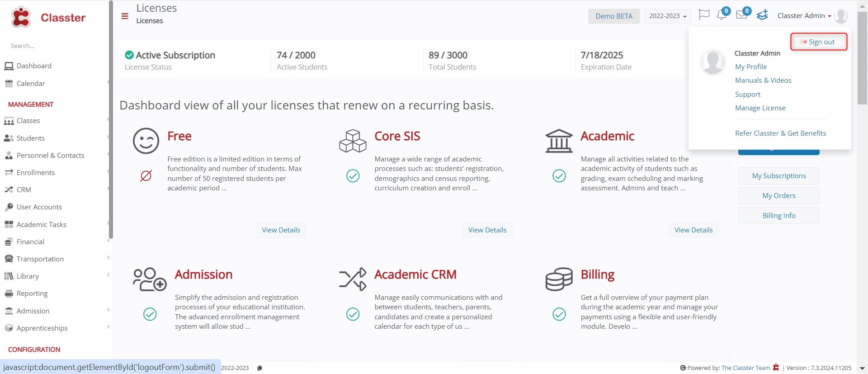This screenshot has width=868, height=374.
Task: Click the Academic CRM heading
Action: [415, 275]
